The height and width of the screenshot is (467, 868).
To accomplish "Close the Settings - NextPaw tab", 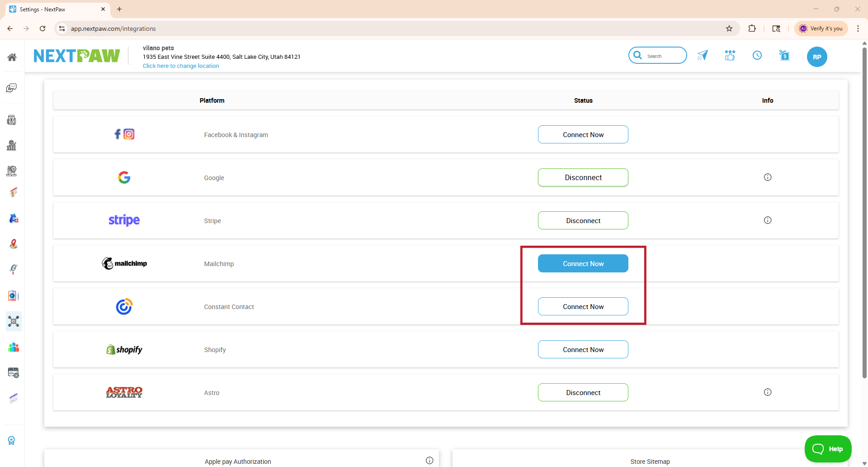I will [x=103, y=9].
